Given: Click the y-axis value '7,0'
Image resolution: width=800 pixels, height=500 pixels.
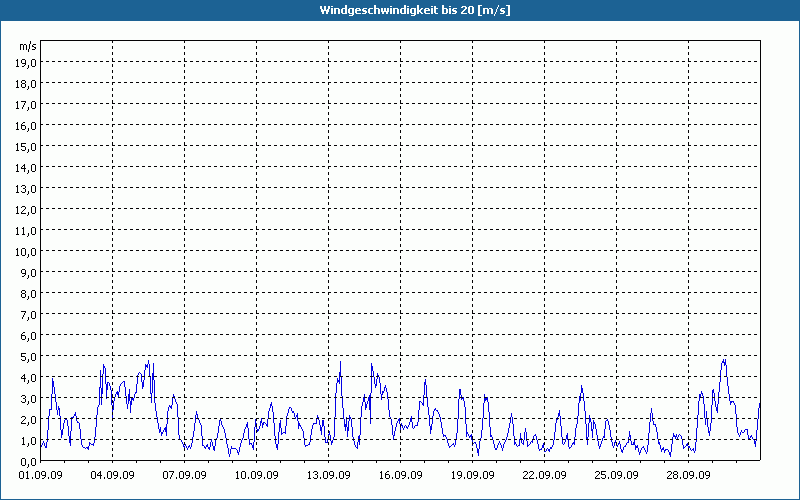Looking at the screenshot, I should (29, 315).
